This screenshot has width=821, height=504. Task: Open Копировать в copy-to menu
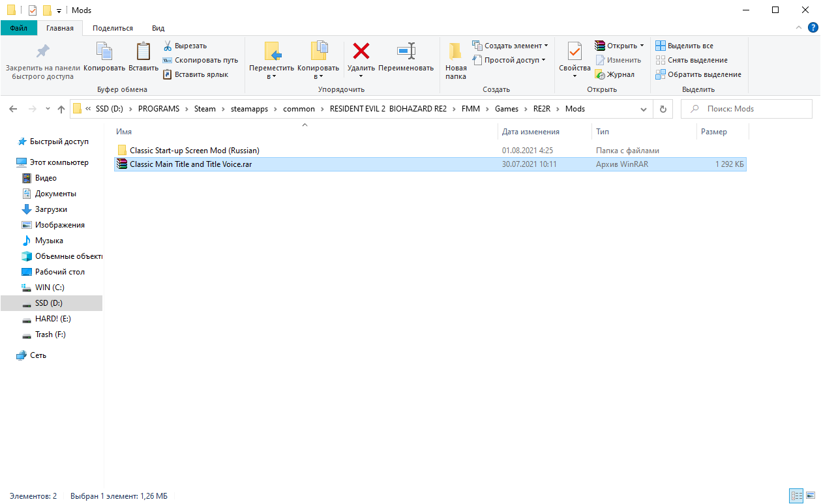318,61
